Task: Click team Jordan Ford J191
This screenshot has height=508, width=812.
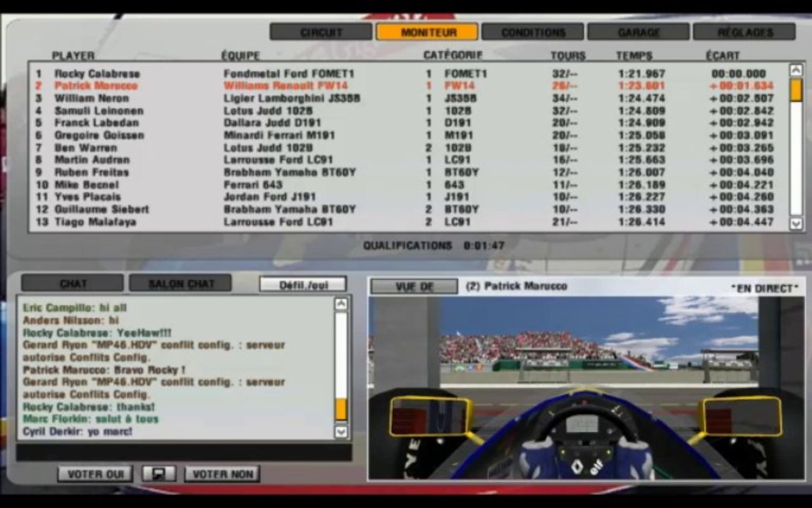Action: [x=269, y=197]
